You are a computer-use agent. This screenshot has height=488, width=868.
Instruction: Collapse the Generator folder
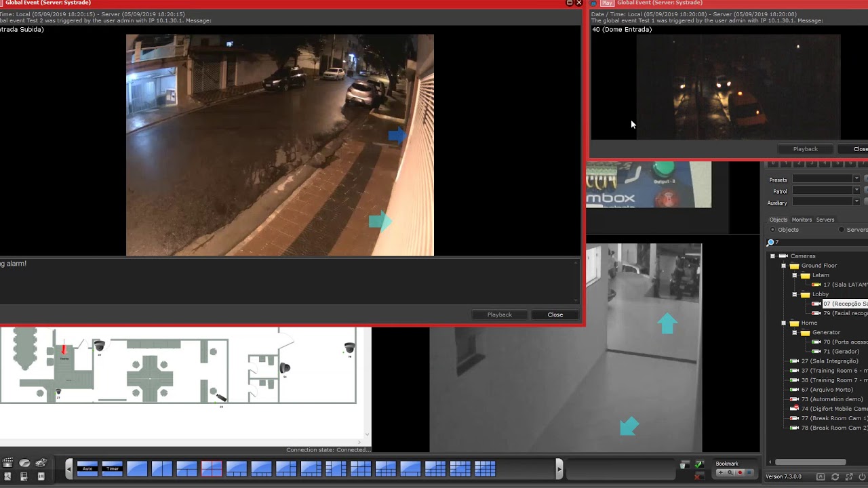coord(794,333)
